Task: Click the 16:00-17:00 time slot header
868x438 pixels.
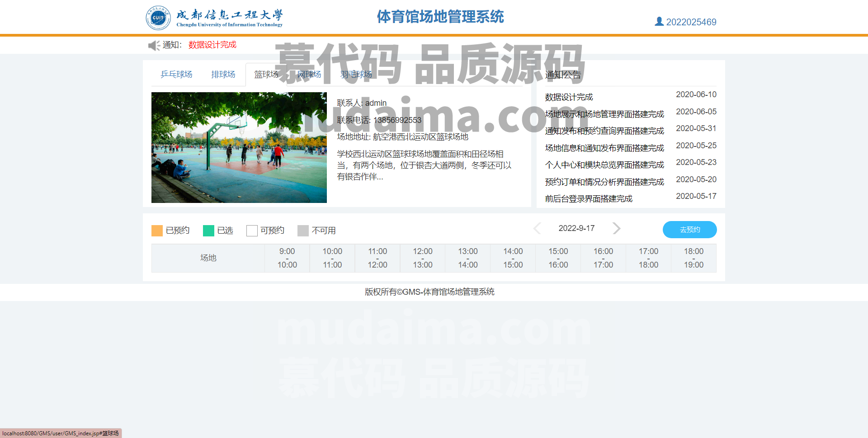Action: 604,258
